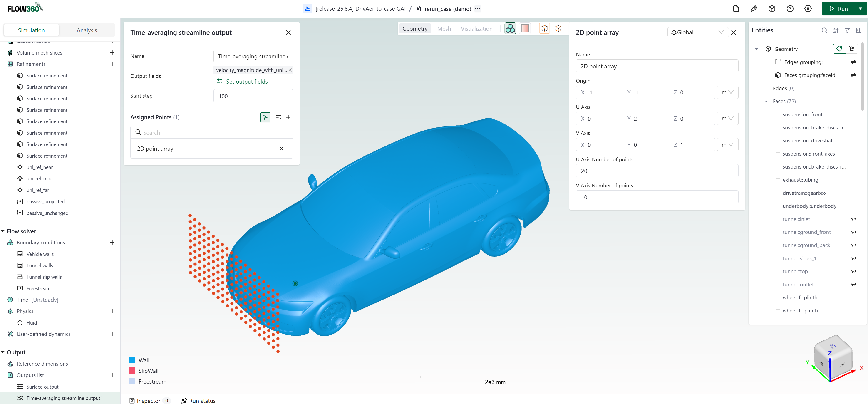The width and height of the screenshot is (868, 404).
Task: Toggle the Edges grouping switch
Action: click(x=853, y=62)
